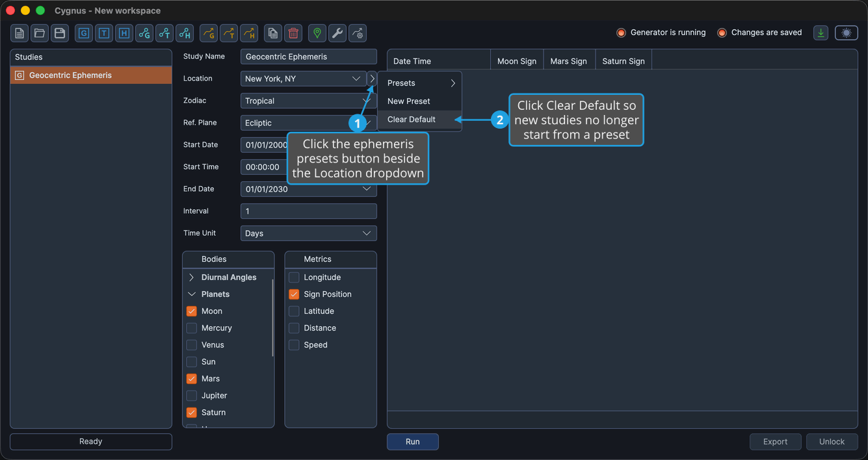The image size is (868, 460).
Task: Open the End Date picker dropdown
Action: coord(308,189)
